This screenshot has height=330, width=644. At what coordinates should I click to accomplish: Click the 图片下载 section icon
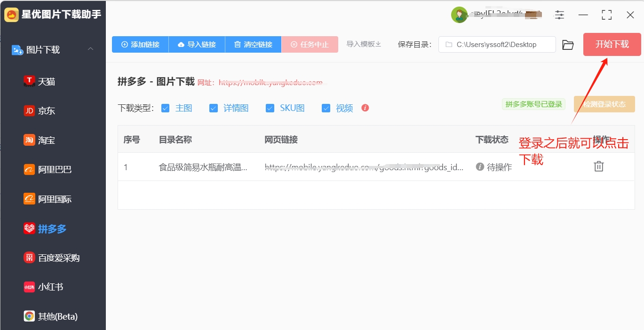coord(17,49)
